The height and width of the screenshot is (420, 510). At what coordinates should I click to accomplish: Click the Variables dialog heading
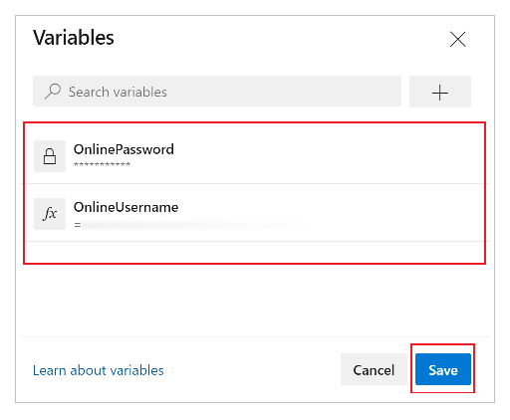pyautogui.click(x=74, y=38)
